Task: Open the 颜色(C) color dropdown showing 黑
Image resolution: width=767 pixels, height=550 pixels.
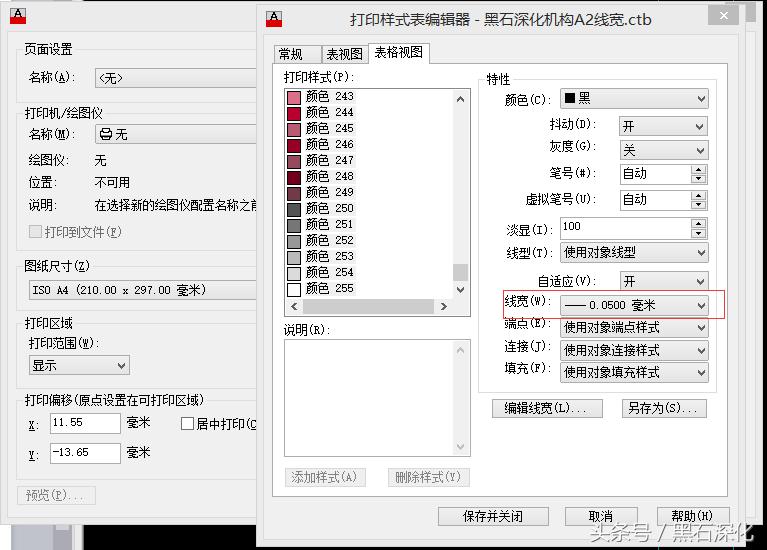Action: point(634,99)
